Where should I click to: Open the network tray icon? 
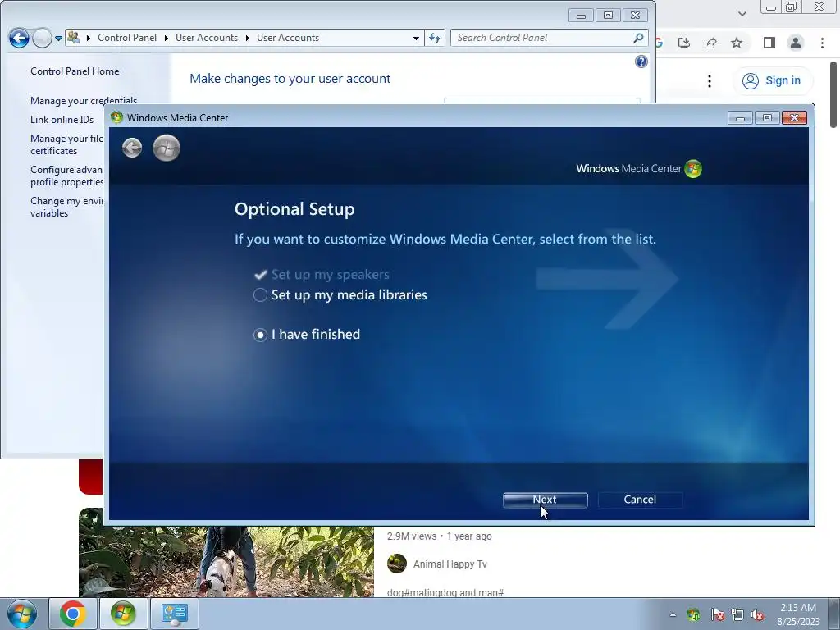click(737, 614)
